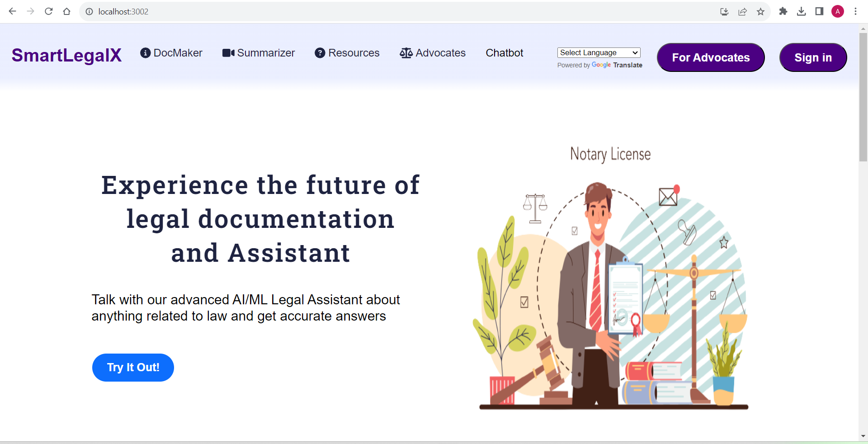
Task: Go to browser home icon
Action: point(67,11)
